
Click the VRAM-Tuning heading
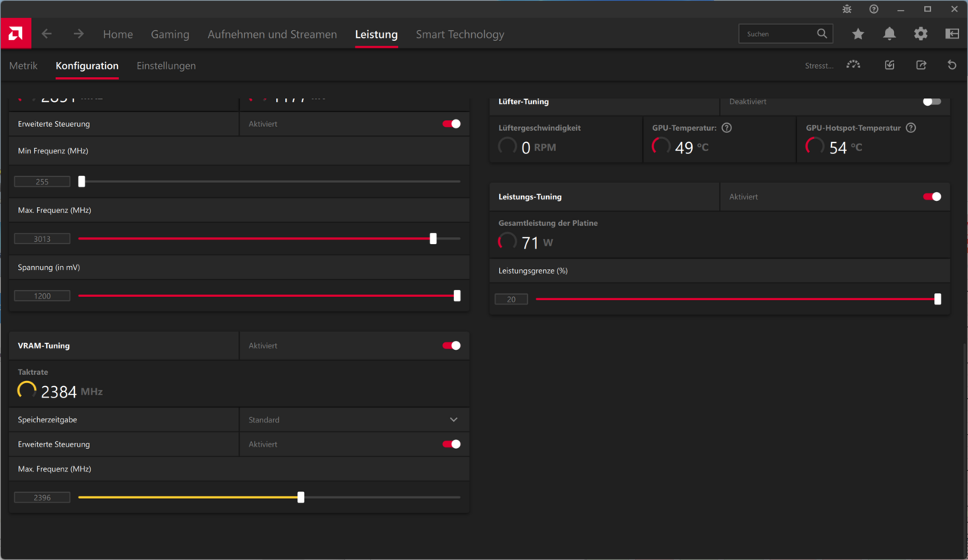(44, 345)
